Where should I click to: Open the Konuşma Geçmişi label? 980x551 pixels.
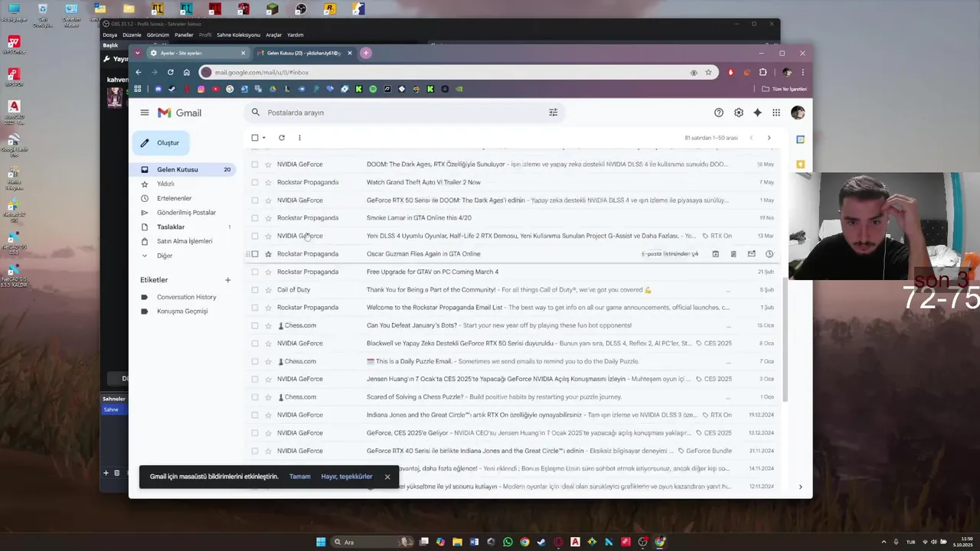coord(182,311)
